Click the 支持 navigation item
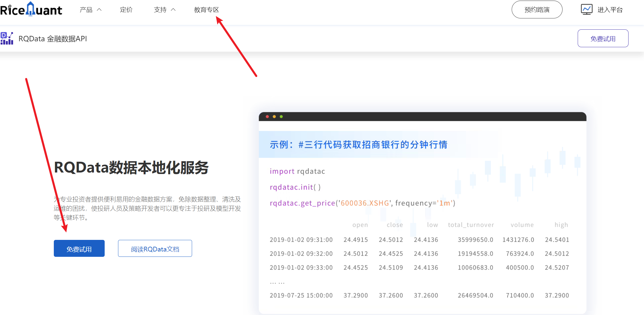The width and height of the screenshot is (644, 315). tap(160, 10)
